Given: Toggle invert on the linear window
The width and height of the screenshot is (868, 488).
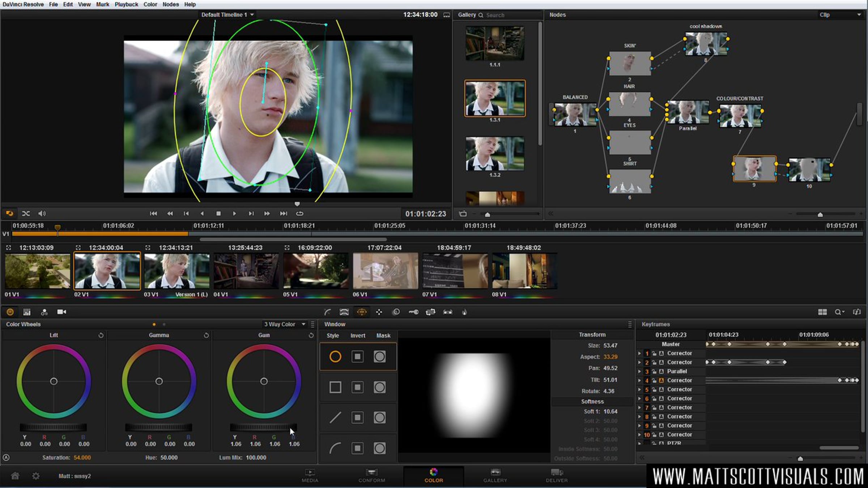Looking at the screenshot, I should 357,418.
